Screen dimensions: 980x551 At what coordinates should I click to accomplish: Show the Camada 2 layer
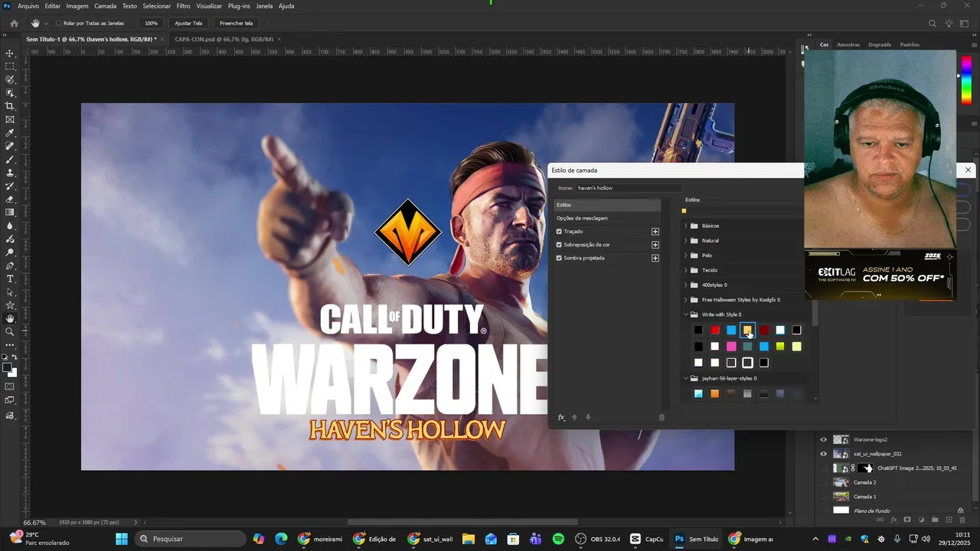[x=824, y=482]
